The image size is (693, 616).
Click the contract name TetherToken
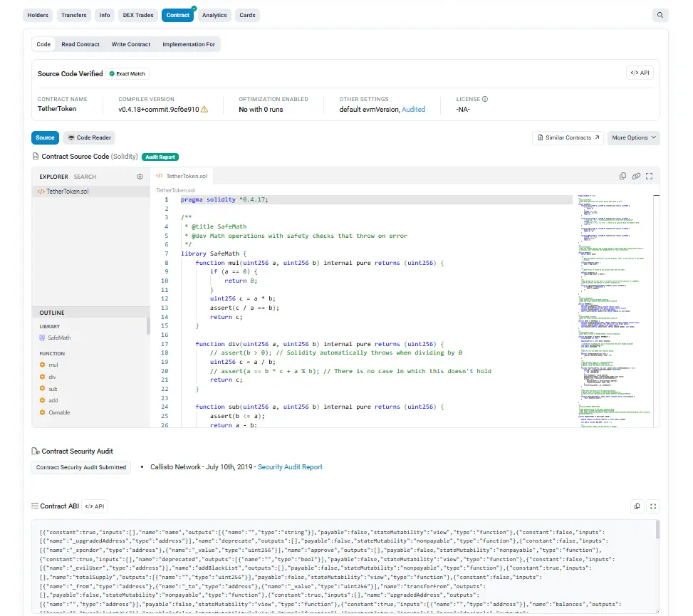56,109
